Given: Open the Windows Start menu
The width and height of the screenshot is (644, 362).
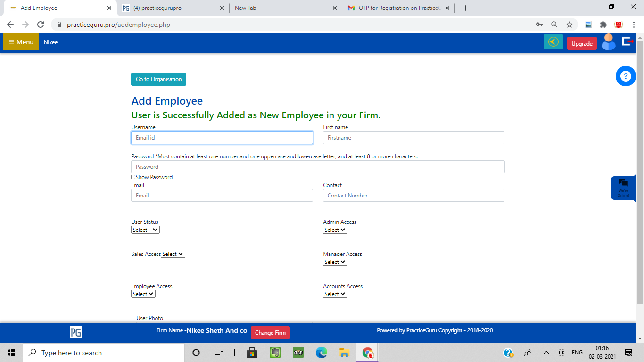Looking at the screenshot, I should pos(11,353).
